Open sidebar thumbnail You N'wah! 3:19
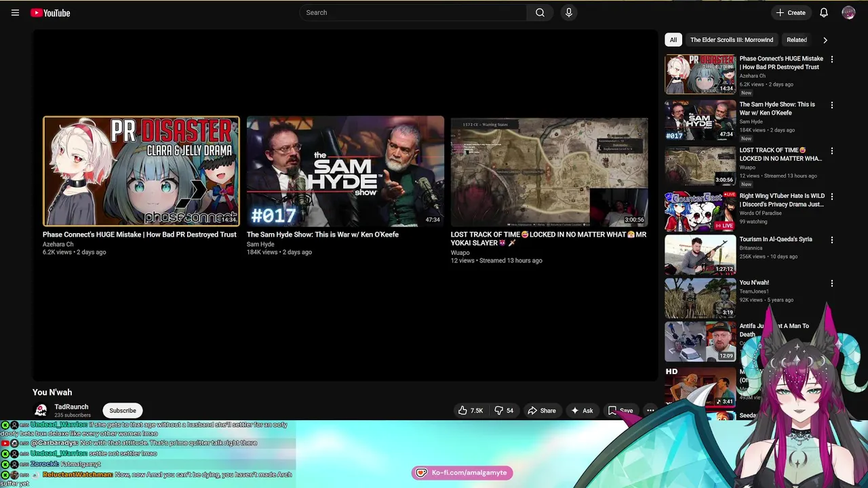The image size is (868, 488). click(700, 298)
